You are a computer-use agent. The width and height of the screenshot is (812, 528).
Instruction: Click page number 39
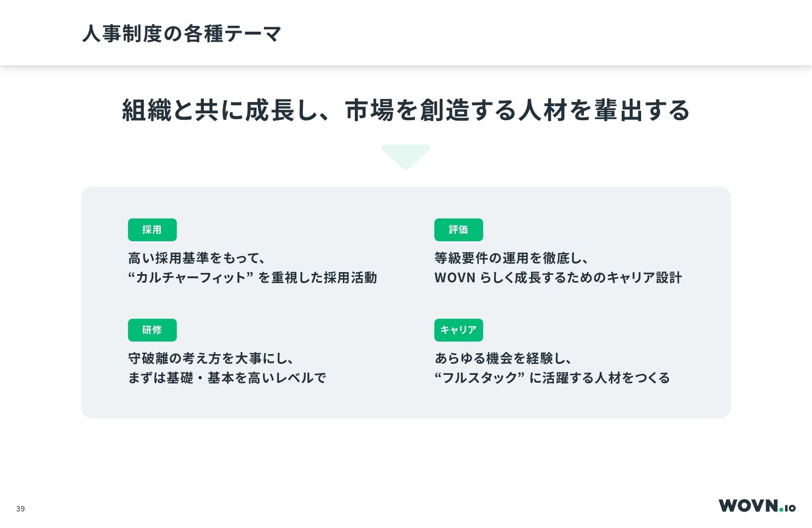(20, 509)
